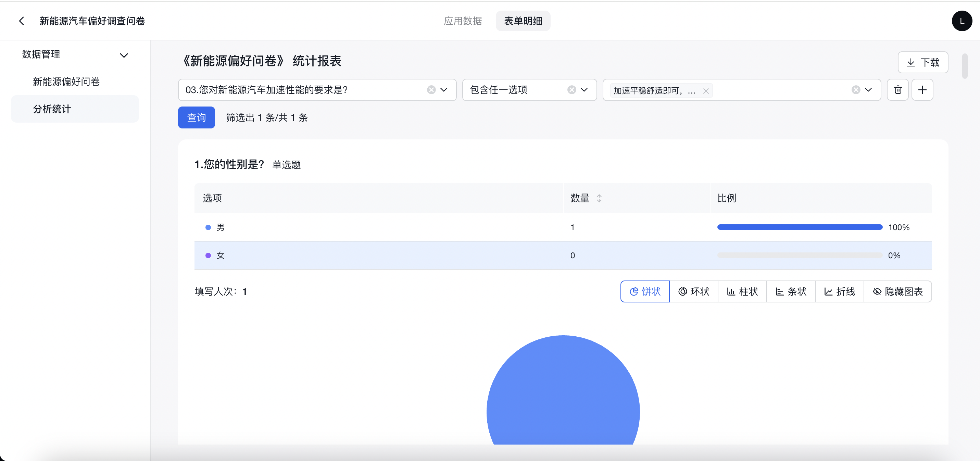Download the statistics report
Screen dimensions: 980x461
pos(922,62)
